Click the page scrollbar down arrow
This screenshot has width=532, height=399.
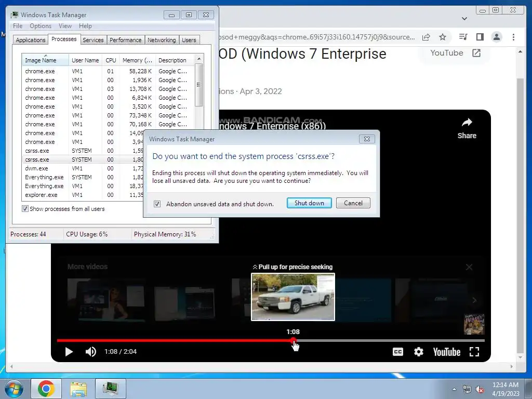(x=520, y=357)
